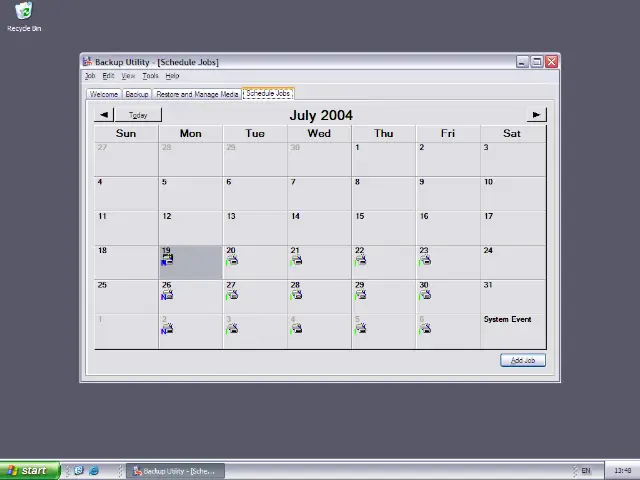Screen dimensions: 640x480
Task: Open the backup job icon on August 6
Action: click(x=425, y=329)
